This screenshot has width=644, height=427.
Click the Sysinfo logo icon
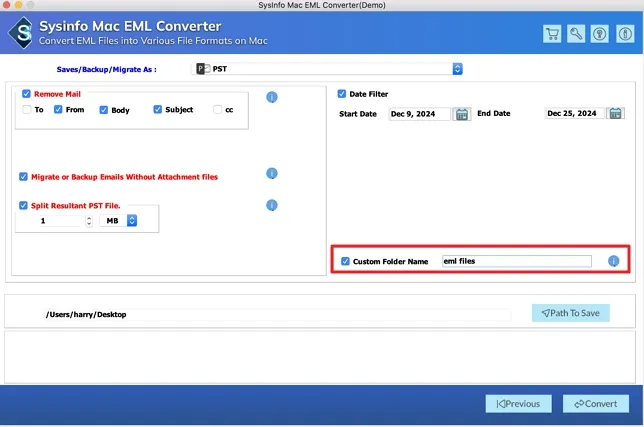tap(21, 33)
